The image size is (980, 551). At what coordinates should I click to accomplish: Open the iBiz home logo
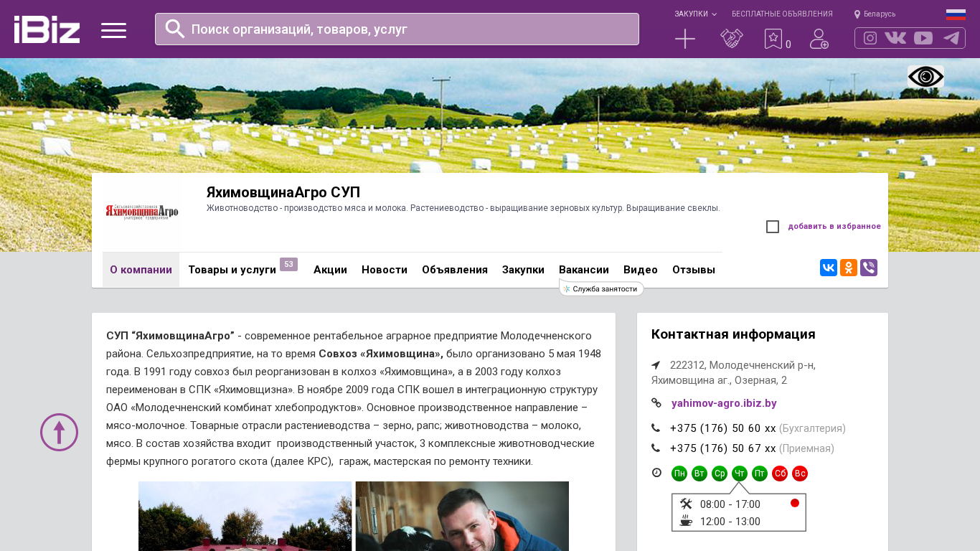coord(47,29)
